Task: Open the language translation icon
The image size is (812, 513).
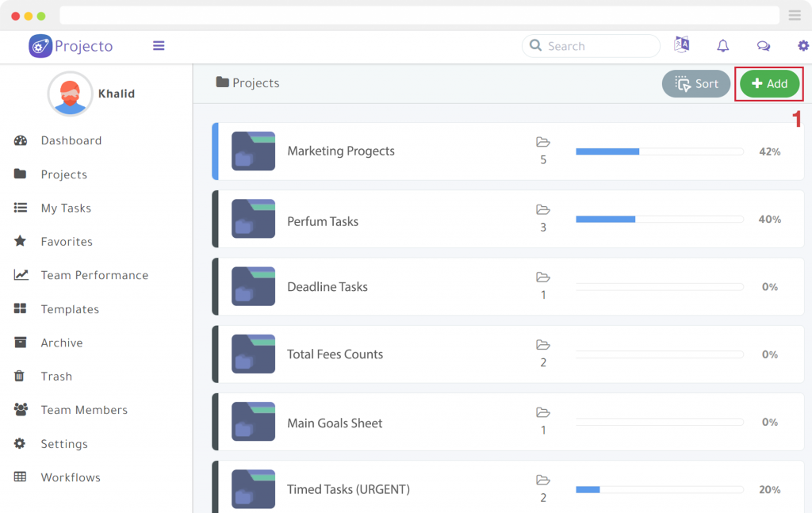Action: (x=681, y=45)
